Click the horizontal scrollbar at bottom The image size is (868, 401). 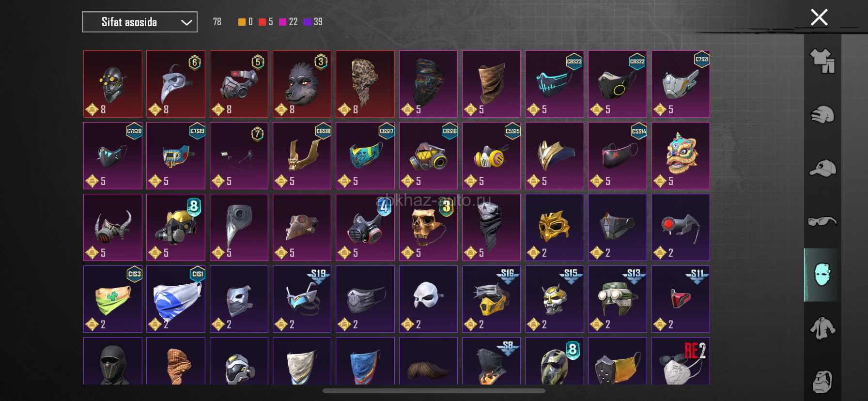pos(434,391)
